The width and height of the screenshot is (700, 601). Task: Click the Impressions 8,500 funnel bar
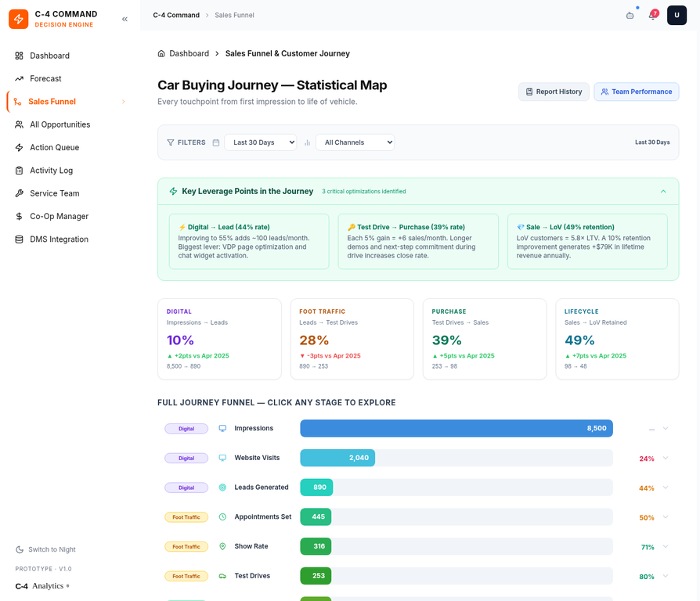(456, 428)
